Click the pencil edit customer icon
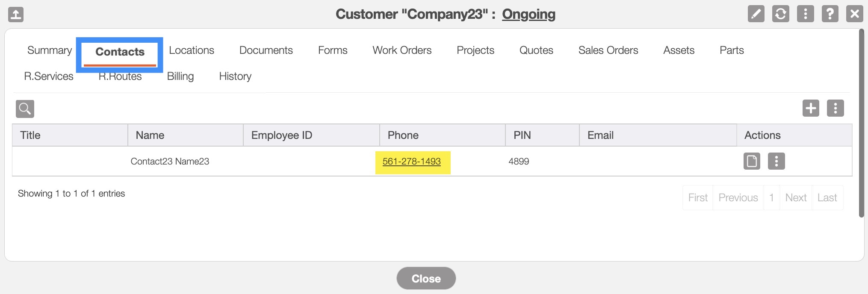 756,14
